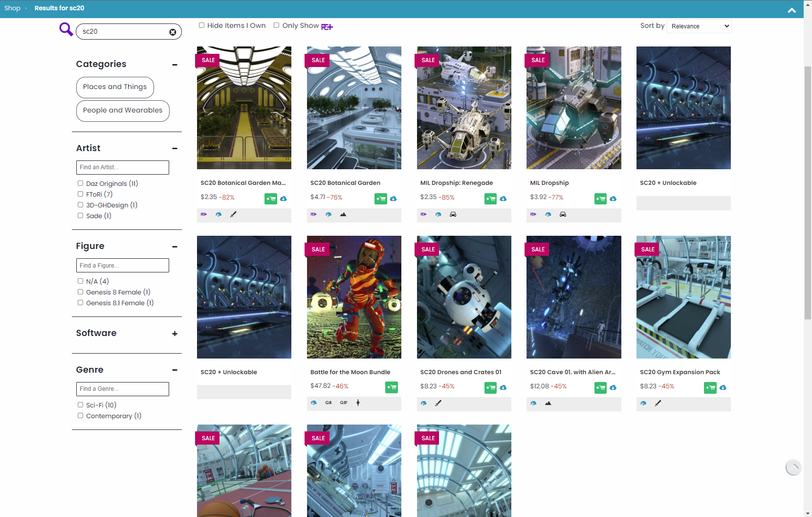Click the person icon under Battle for the Moon Bundle
Screen dimensions: 812x517
tap(358, 403)
